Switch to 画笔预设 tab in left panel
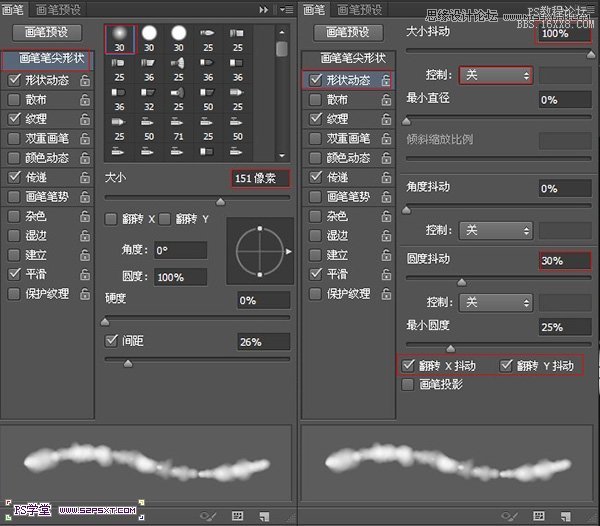Viewport: 600px width, 526px height. tap(58, 10)
